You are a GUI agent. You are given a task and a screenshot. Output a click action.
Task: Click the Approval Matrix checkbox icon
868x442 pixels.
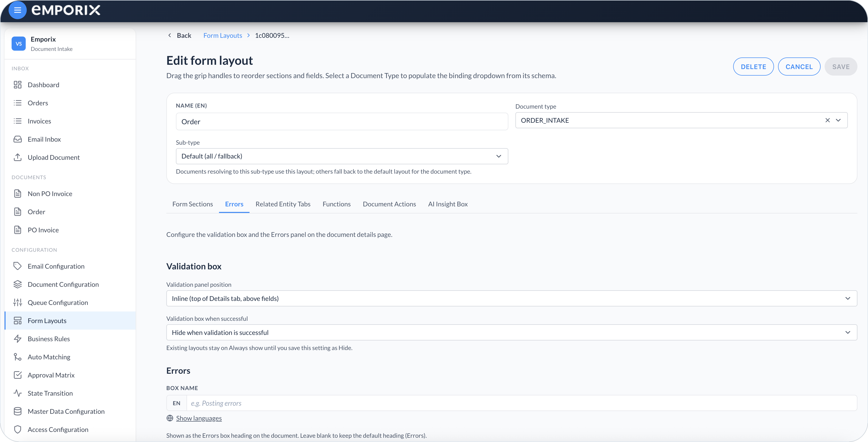(18, 375)
